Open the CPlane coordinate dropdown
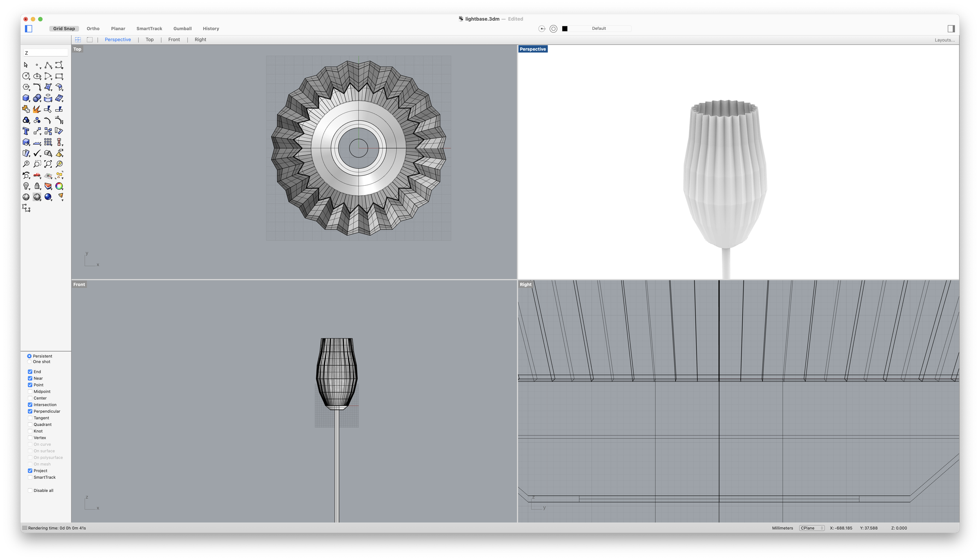The width and height of the screenshot is (980, 560). click(x=812, y=528)
